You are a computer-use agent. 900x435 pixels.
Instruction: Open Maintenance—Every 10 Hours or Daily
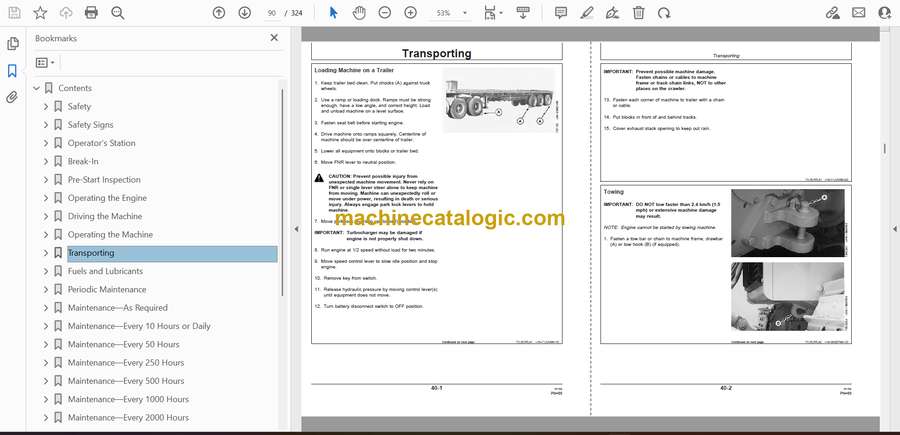tap(139, 326)
